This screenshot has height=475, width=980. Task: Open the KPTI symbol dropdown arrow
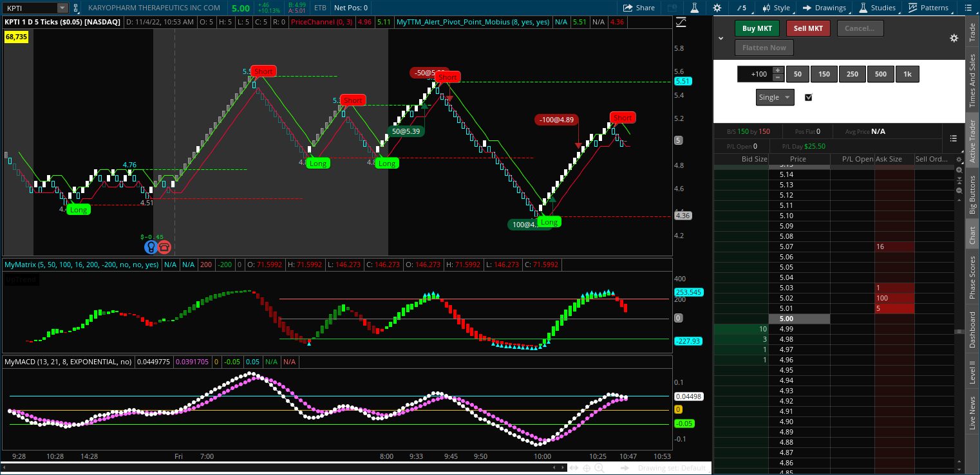point(62,8)
